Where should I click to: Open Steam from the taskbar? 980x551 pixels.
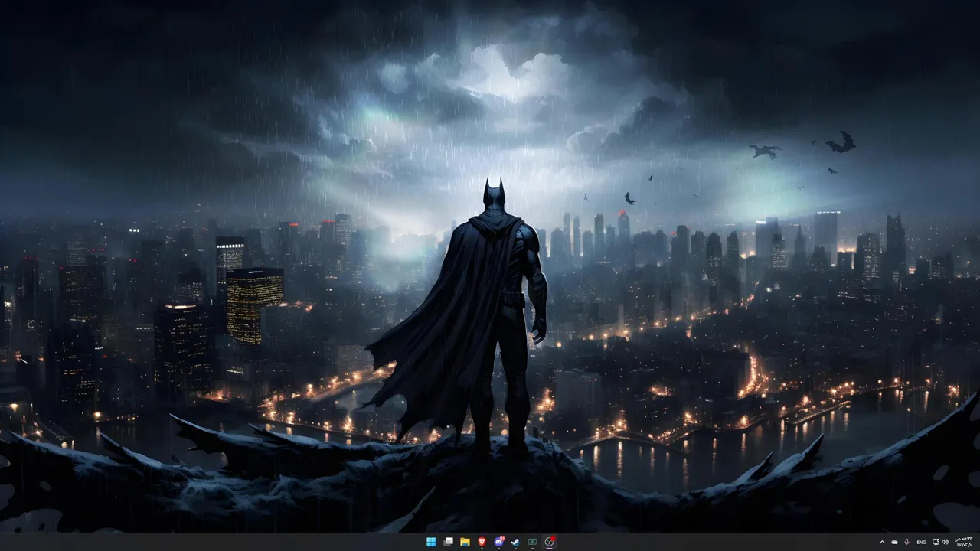point(515,542)
